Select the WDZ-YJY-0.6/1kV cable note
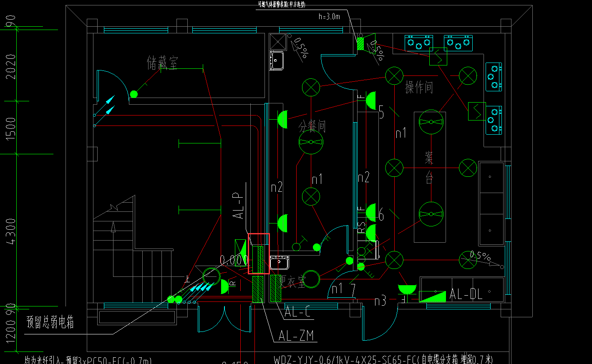 [383, 359]
